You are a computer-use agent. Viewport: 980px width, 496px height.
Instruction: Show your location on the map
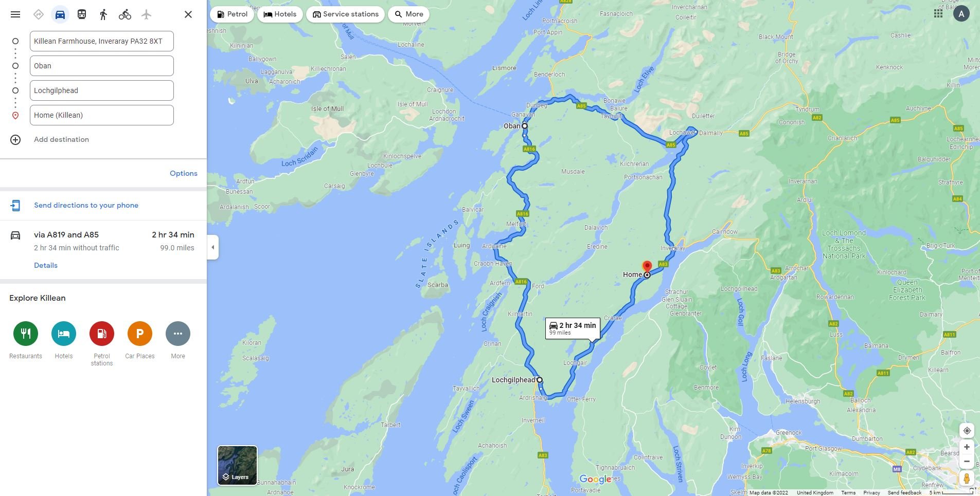[967, 431]
